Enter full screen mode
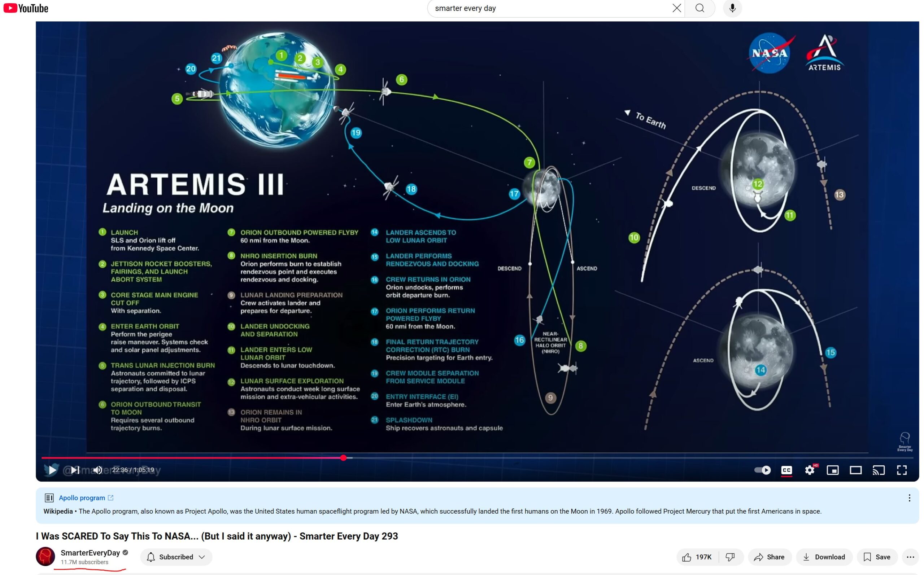The height and width of the screenshot is (575, 924). click(x=902, y=470)
